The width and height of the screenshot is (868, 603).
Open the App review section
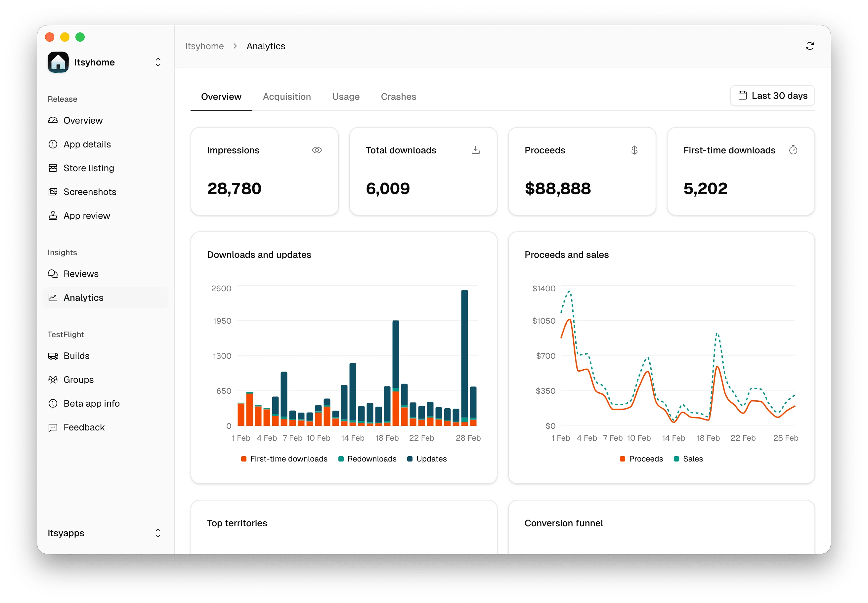87,215
